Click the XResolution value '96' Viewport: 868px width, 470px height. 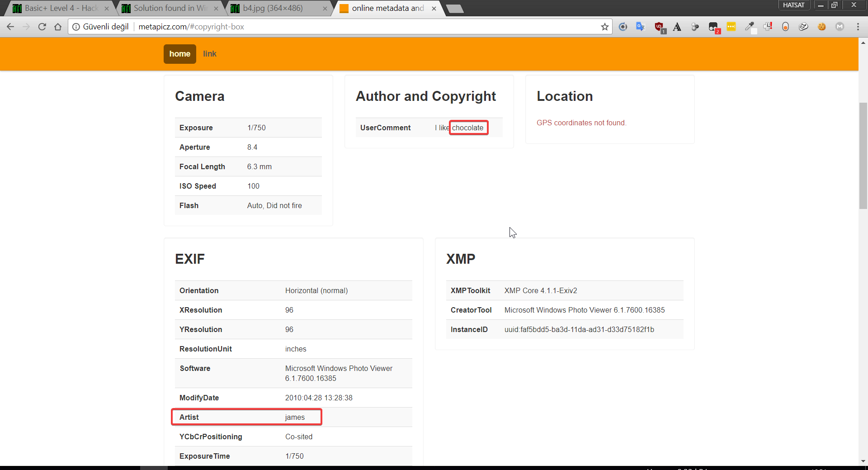[289, 310]
